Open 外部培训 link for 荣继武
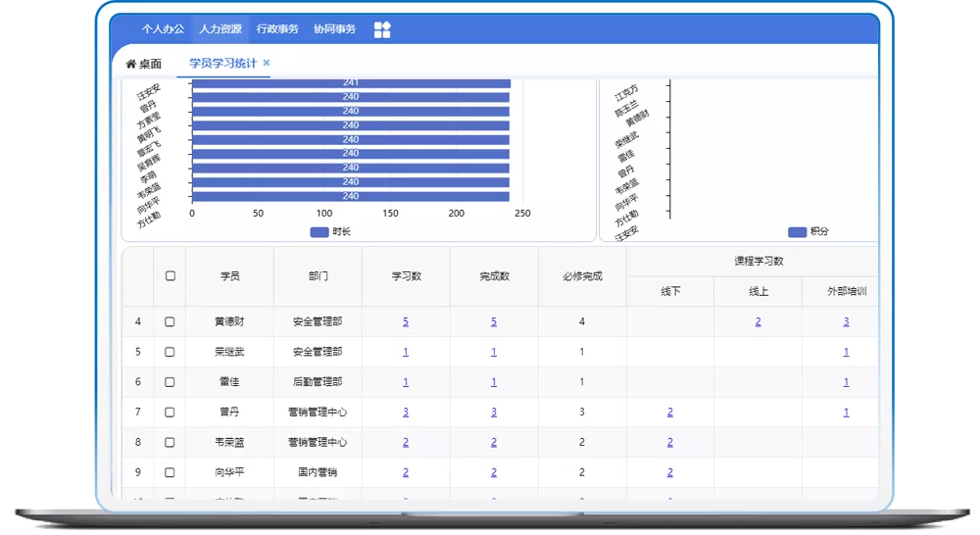980x535 pixels. (847, 352)
